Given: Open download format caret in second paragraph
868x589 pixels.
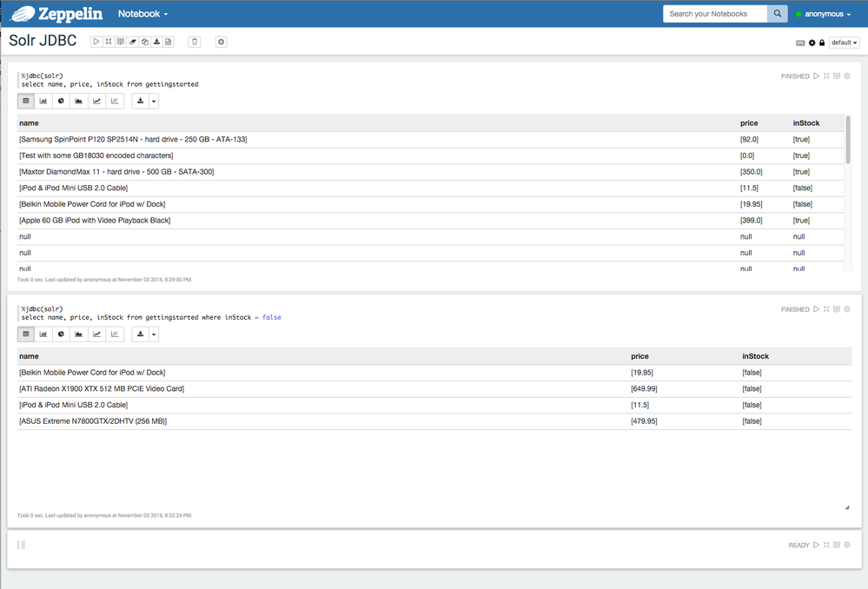Looking at the screenshot, I should tap(154, 334).
